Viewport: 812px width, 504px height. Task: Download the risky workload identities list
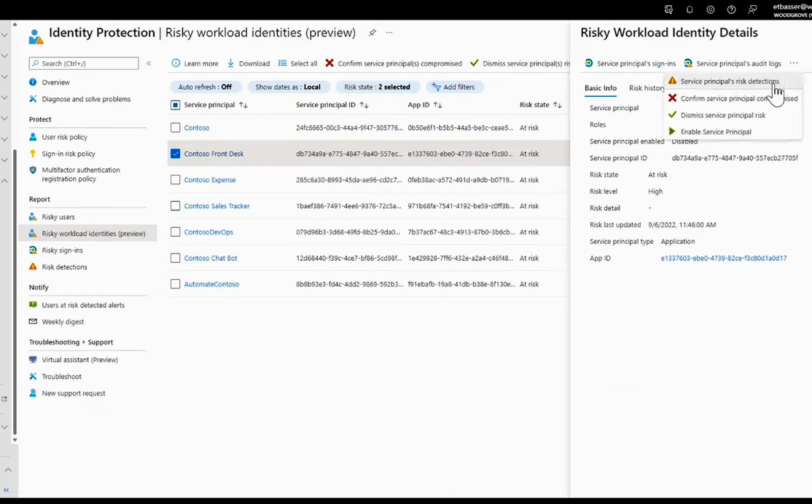(x=249, y=63)
